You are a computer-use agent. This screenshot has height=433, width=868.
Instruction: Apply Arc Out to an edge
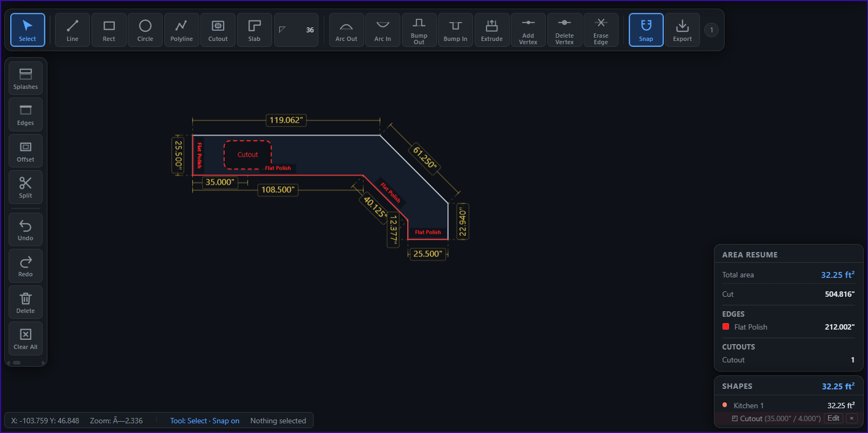[x=346, y=30]
